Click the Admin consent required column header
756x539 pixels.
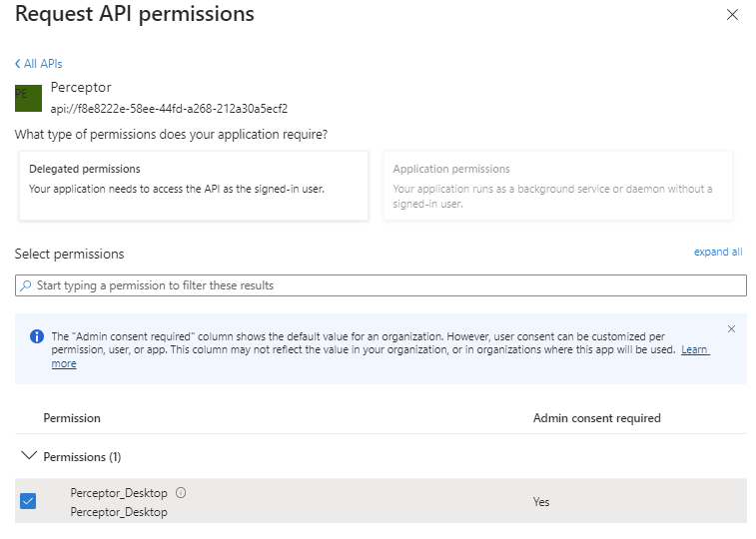coord(597,418)
